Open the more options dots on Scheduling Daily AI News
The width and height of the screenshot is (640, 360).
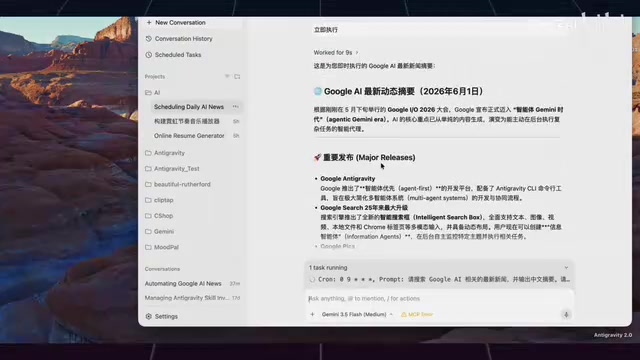pos(236,107)
